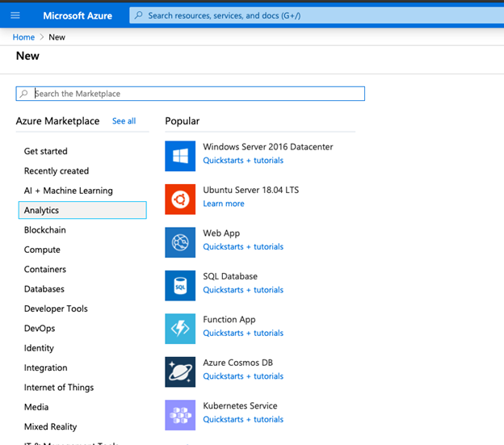Click the Web App icon

pos(180,242)
